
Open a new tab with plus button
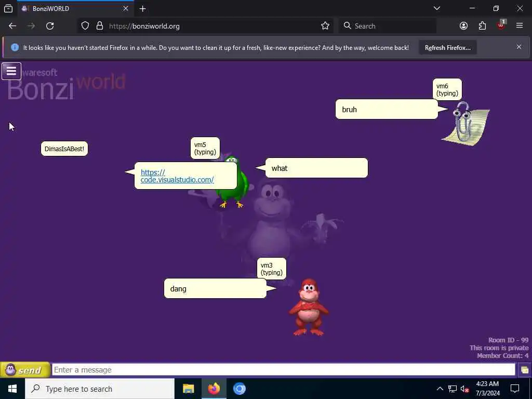[x=142, y=9]
